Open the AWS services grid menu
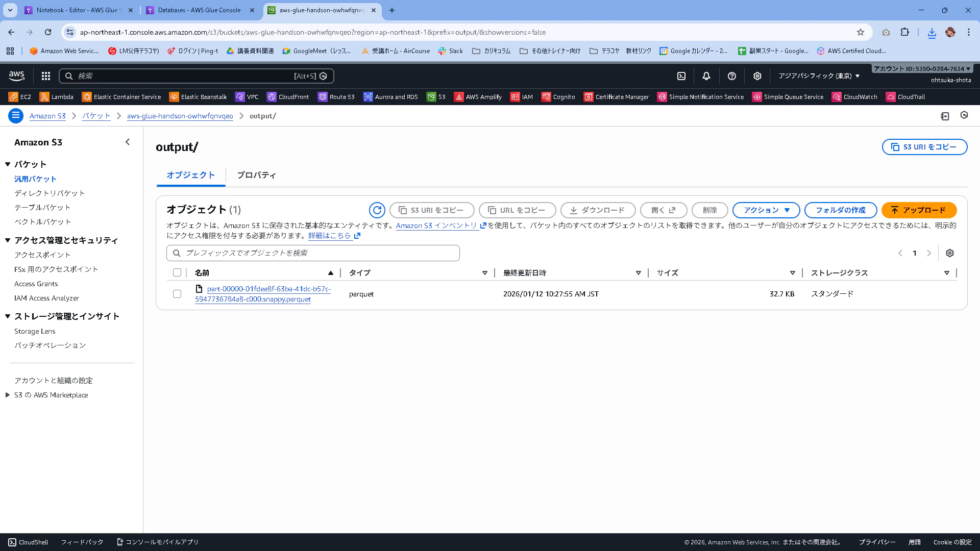 pyautogui.click(x=46, y=76)
